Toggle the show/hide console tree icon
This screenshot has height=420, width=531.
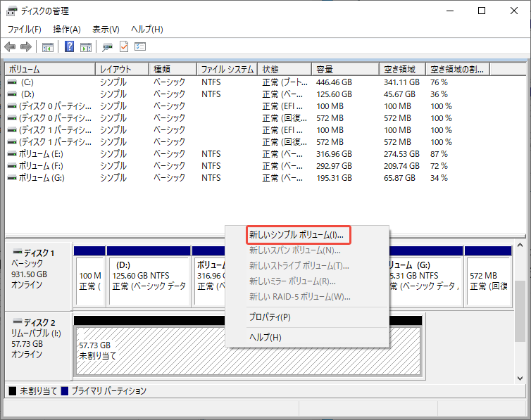pyautogui.click(x=48, y=47)
